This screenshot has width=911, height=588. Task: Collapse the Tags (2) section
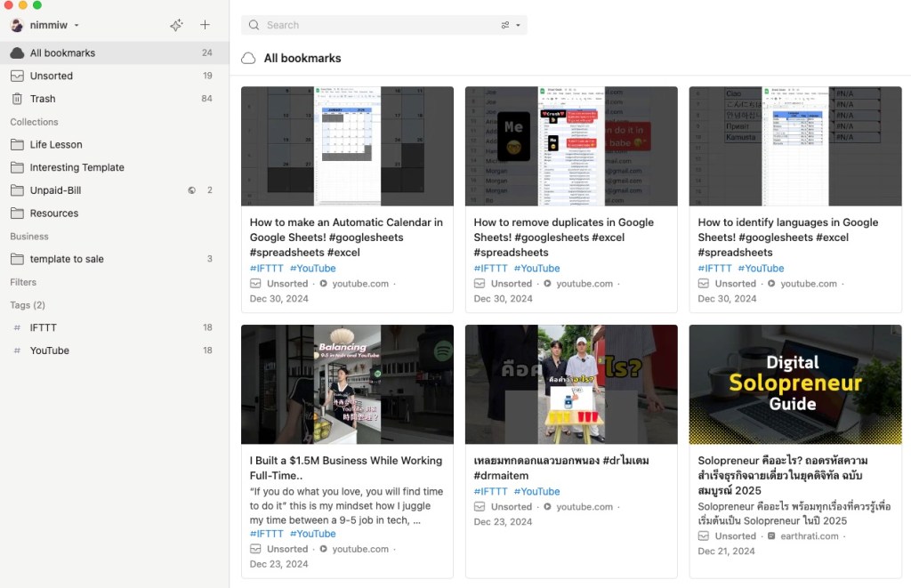(28, 305)
